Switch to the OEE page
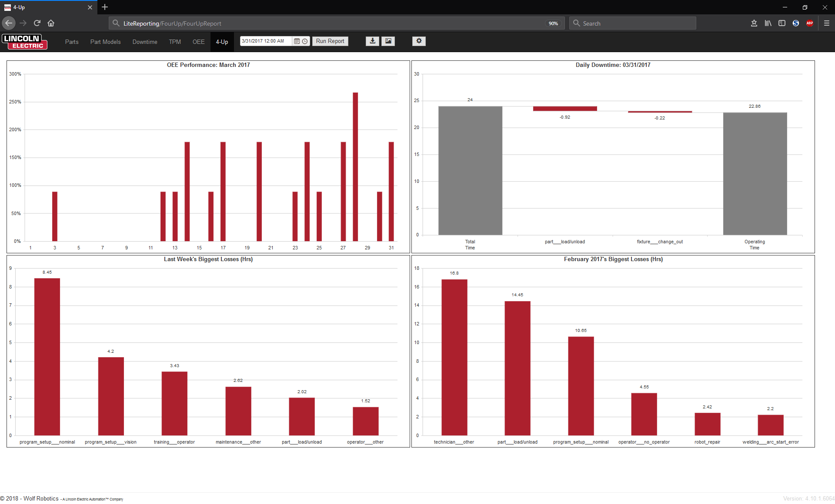Viewport: 835px width, 504px height. click(198, 42)
